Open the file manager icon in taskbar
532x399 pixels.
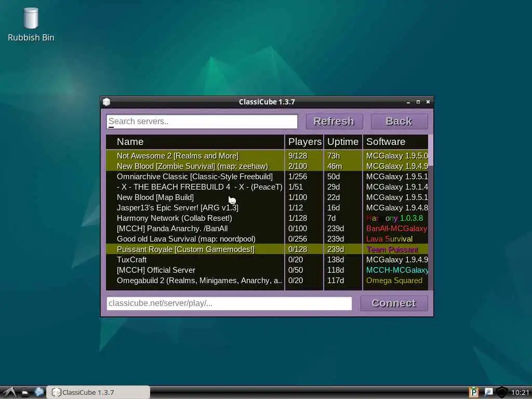click(25, 393)
